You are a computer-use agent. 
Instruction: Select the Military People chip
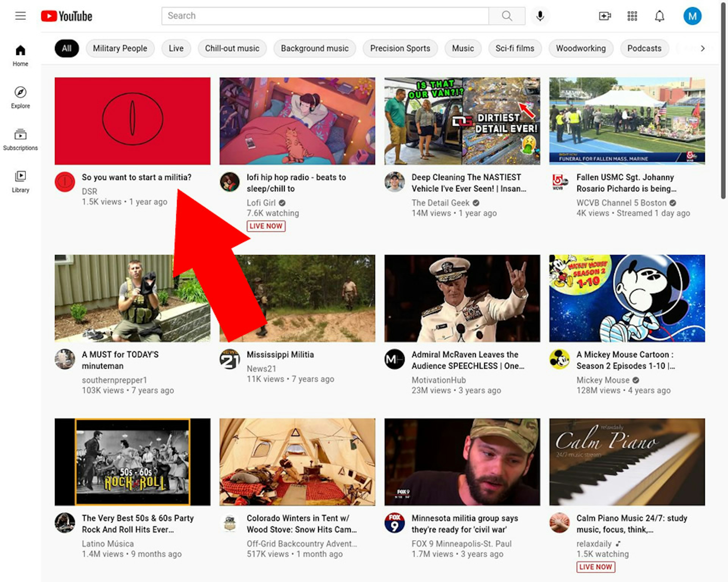point(120,48)
